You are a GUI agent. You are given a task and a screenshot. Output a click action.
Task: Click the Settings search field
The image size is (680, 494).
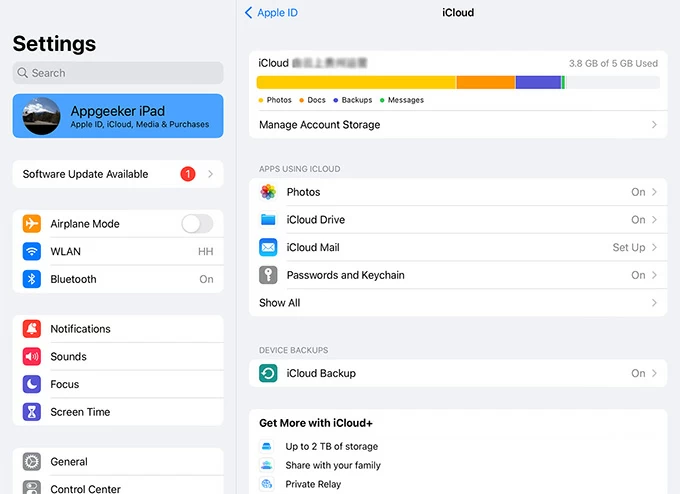coord(118,73)
